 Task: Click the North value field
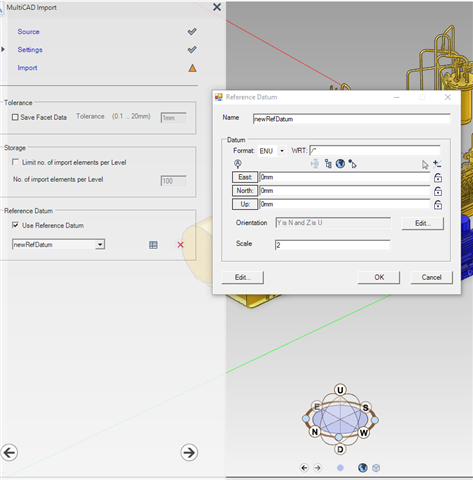345,191
